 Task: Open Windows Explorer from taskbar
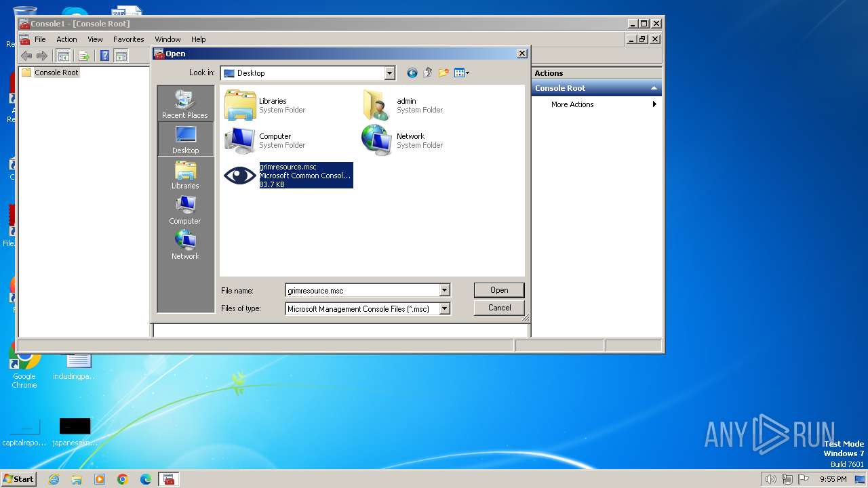click(77, 479)
